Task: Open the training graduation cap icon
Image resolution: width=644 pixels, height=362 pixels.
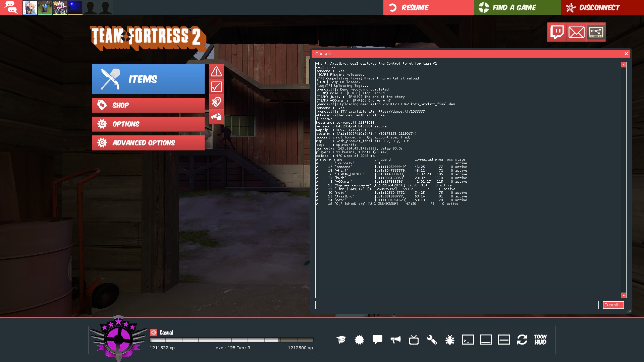Action: 341,340
